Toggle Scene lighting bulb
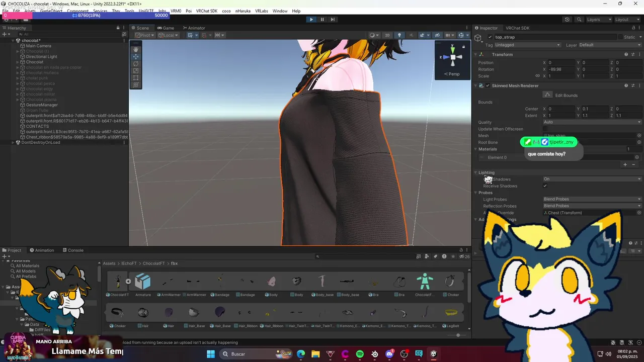Viewport: 644px width, 362px height. tap(399, 35)
